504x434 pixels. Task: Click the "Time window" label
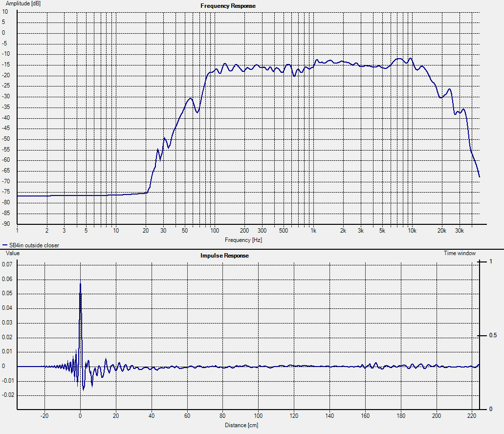point(460,253)
